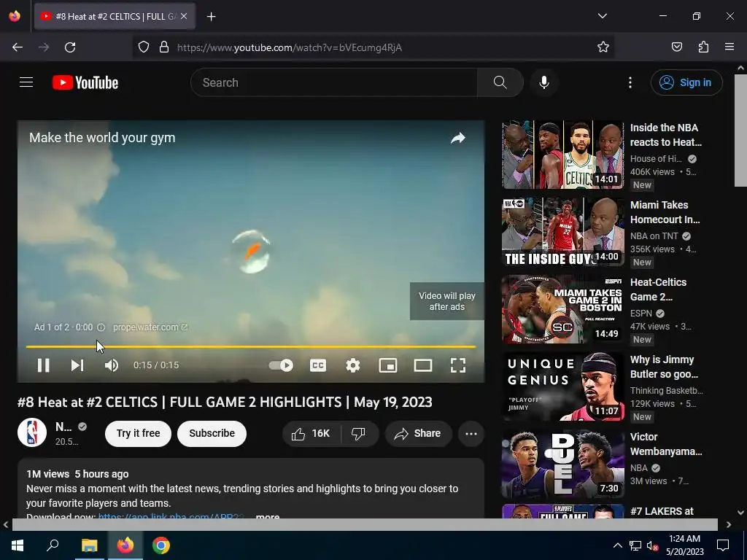Enter full screen mode

point(458,365)
